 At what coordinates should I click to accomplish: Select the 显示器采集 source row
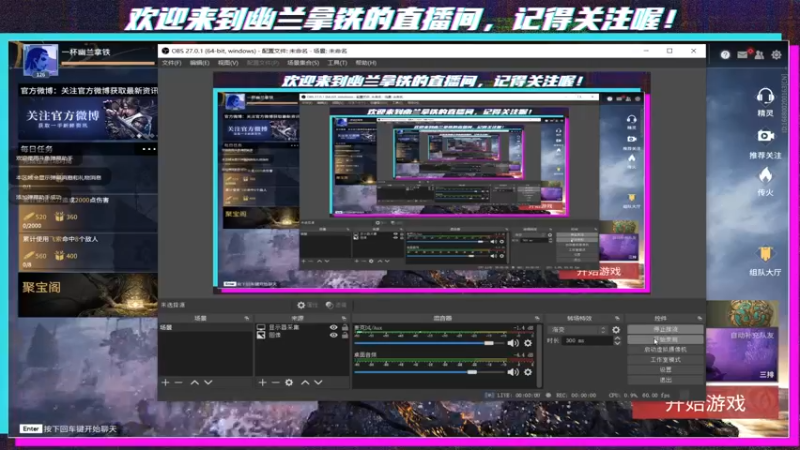click(302, 328)
